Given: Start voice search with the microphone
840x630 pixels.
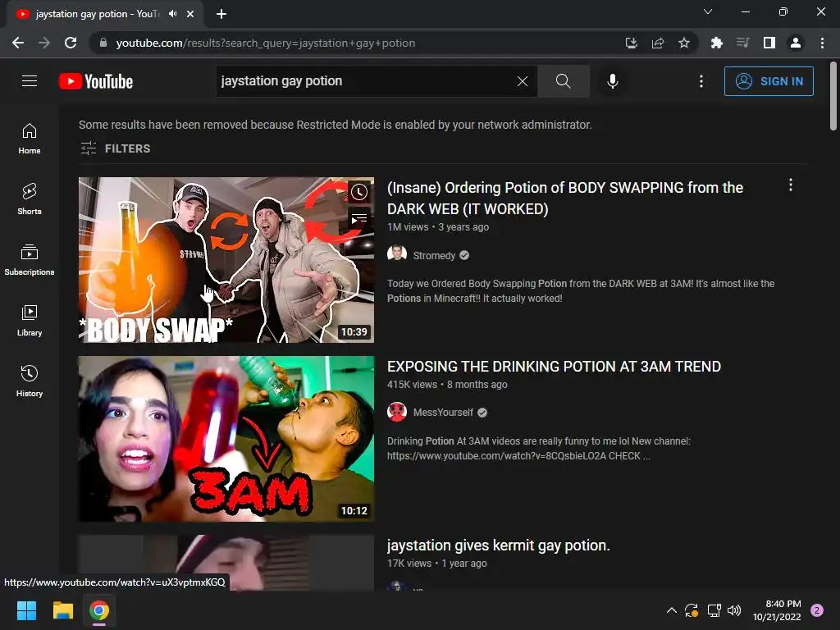Looking at the screenshot, I should point(613,81).
